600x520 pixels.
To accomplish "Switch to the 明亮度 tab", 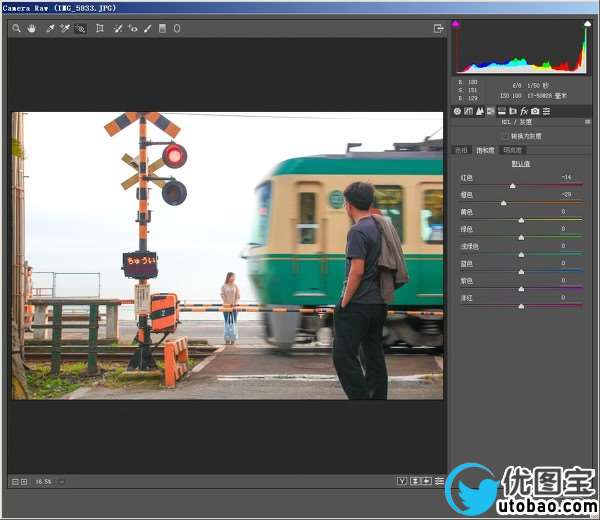I will (513, 150).
